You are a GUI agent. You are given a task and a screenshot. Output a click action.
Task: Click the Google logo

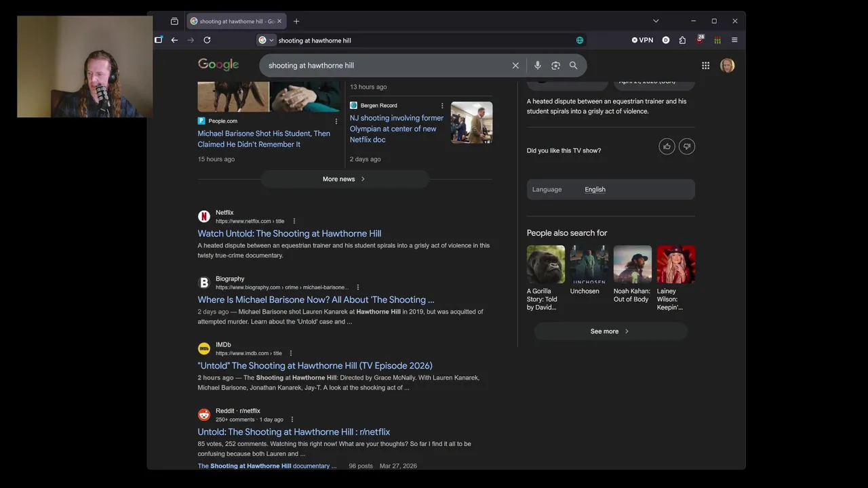(x=218, y=64)
